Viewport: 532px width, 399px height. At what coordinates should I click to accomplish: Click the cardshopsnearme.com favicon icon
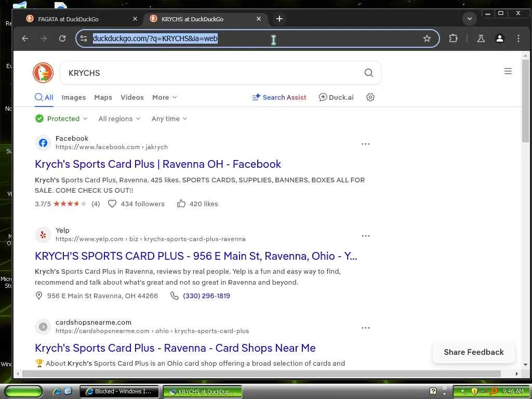click(43, 327)
